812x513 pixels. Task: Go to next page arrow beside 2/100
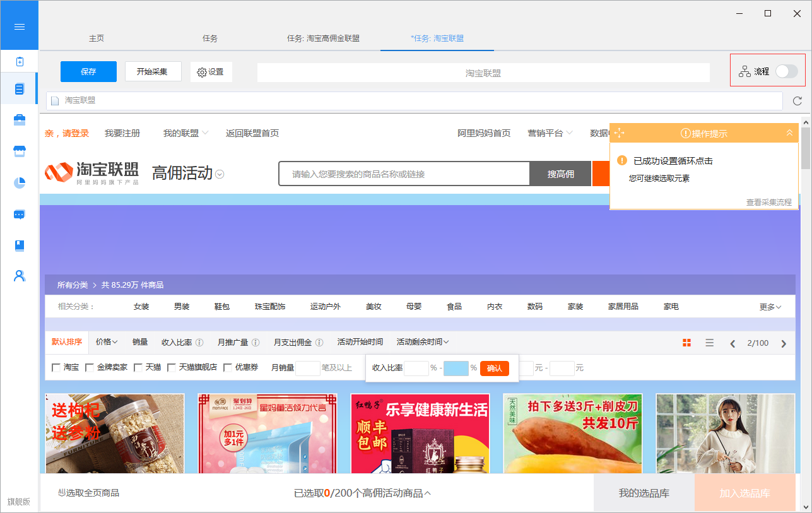pyautogui.click(x=784, y=344)
